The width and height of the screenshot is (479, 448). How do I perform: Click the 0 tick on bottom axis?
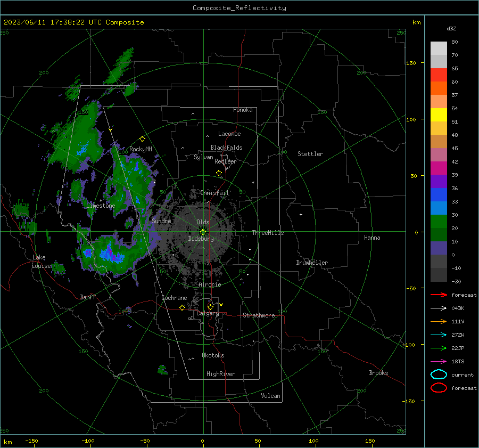click(202, 441)
